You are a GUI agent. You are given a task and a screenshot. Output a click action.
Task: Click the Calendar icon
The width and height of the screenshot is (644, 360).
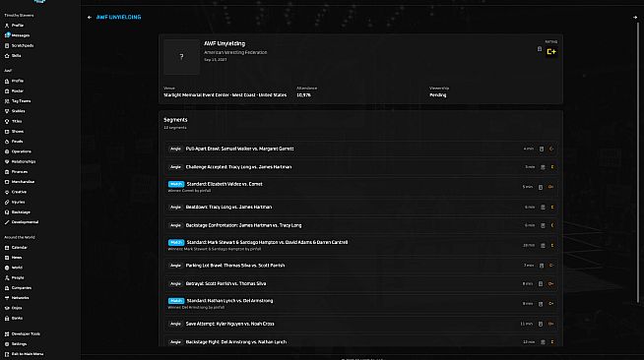tap(7, 248)
